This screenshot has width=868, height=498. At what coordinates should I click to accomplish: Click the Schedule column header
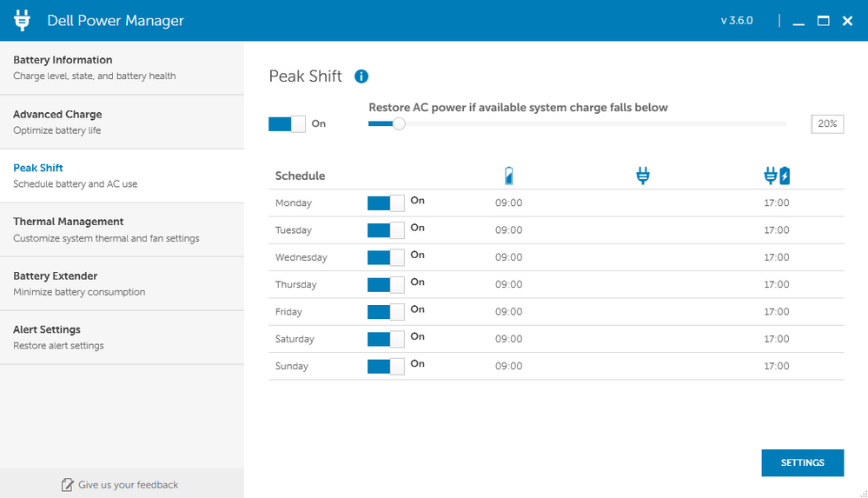pyautogui.click(x=300, y=176)
